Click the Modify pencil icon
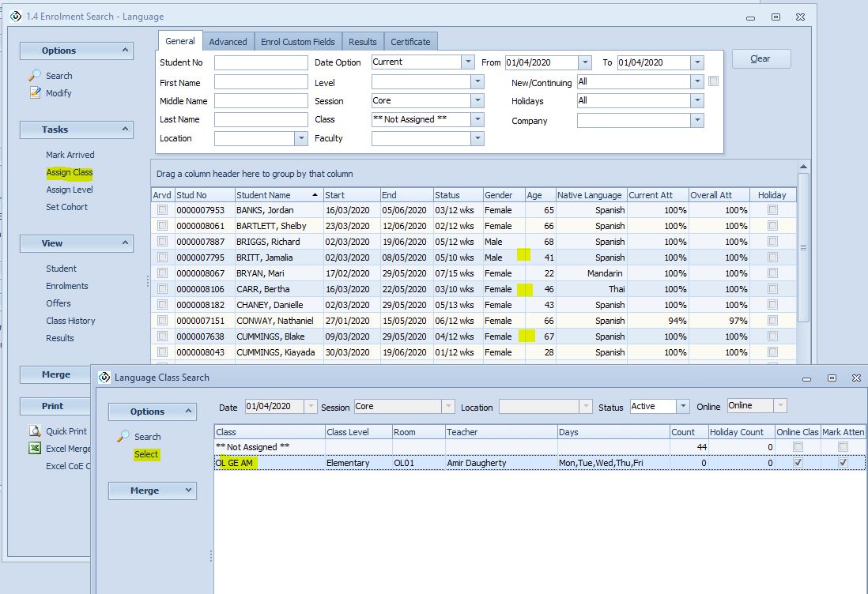This screenshot has width=868, height=594. [35, 93]
